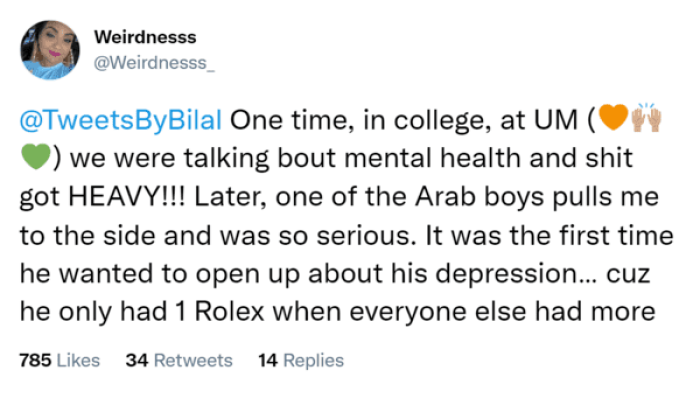The image size is (700, 412).
Task: View the 34 Retweets list
Action: (179, 360)
